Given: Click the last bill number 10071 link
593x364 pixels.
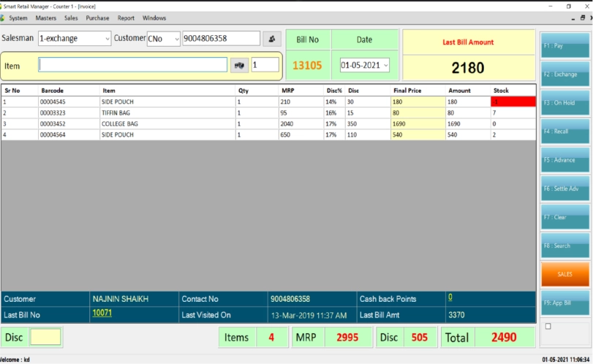Looking at the screenshot, I should (102, 313).
